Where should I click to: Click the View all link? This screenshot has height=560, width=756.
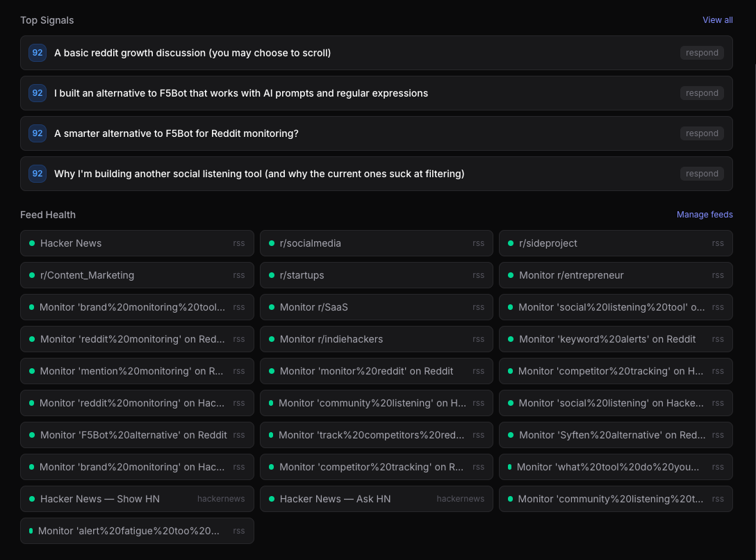pyautogui.click(x=717, y=20)
